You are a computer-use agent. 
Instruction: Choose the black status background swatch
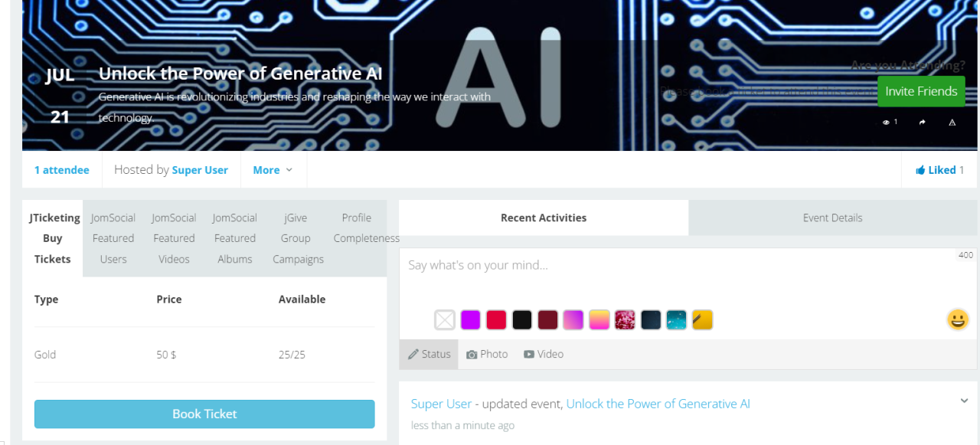[x=522, y=319]
